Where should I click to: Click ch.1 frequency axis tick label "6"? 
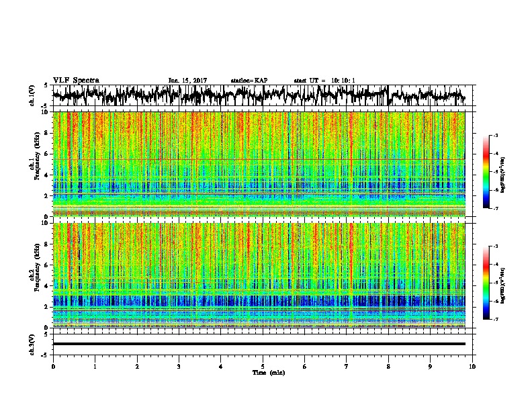tap(48, 154)
